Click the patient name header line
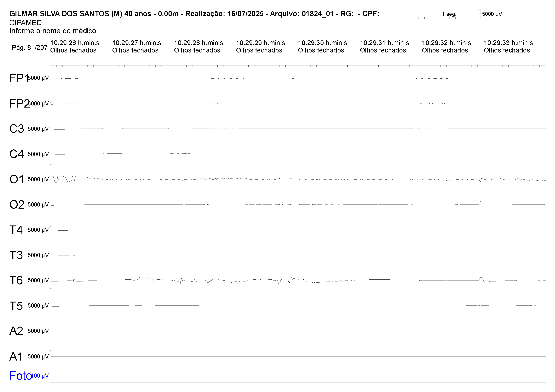The height and width of the screenshot is (392, 555). click(194, 14)
